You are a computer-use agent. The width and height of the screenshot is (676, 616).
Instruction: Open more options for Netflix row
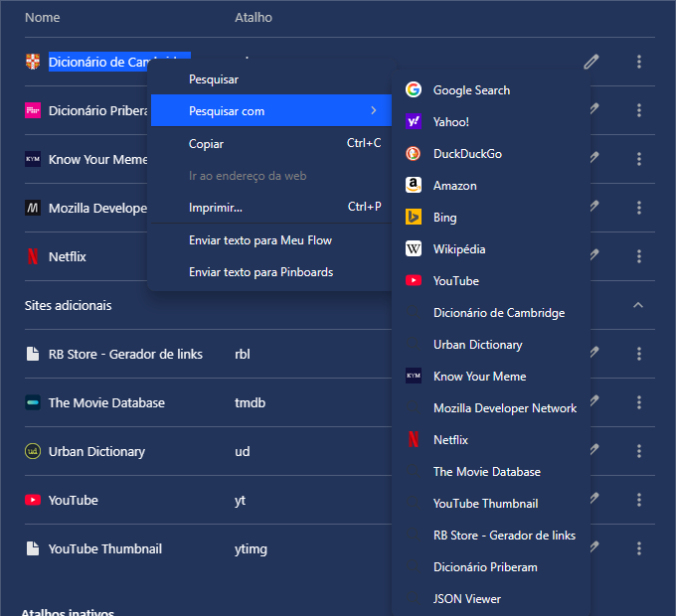pos(639,256)
